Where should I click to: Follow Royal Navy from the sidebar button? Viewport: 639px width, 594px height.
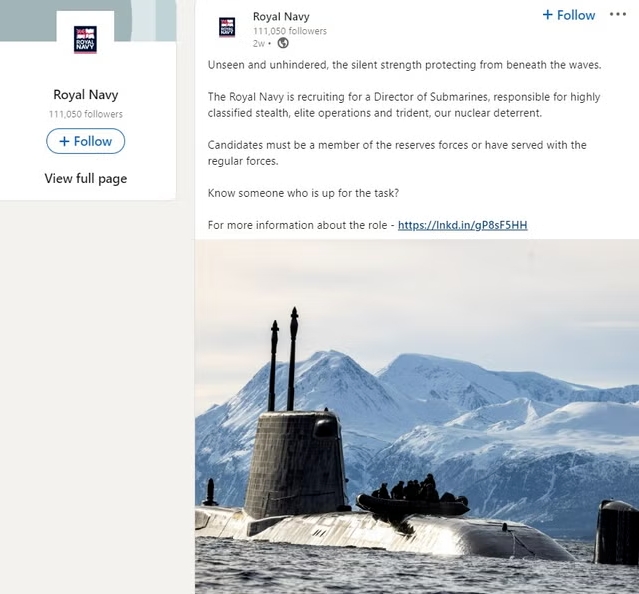coord(86,141)
